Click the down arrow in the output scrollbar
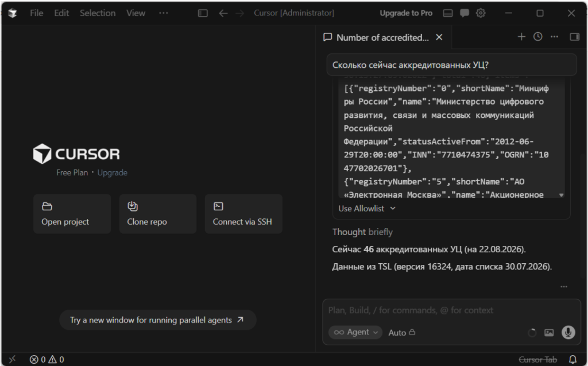 pos(562,195)
